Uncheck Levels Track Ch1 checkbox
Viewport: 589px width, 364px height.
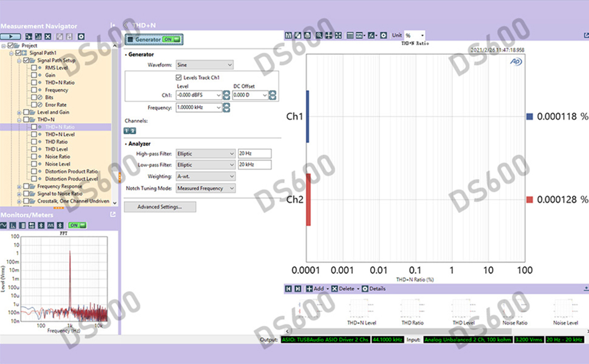(179, 77)
